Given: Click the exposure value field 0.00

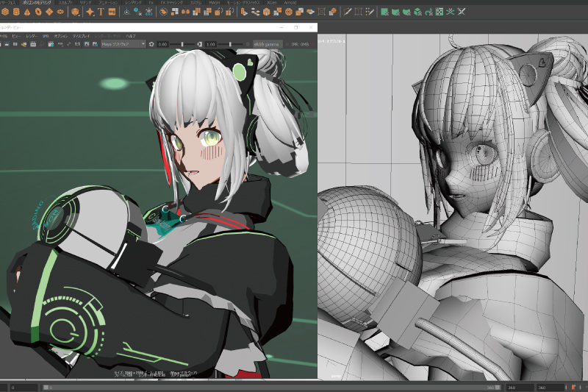Looking at the screenshot, I should click(x=162, y=44).
